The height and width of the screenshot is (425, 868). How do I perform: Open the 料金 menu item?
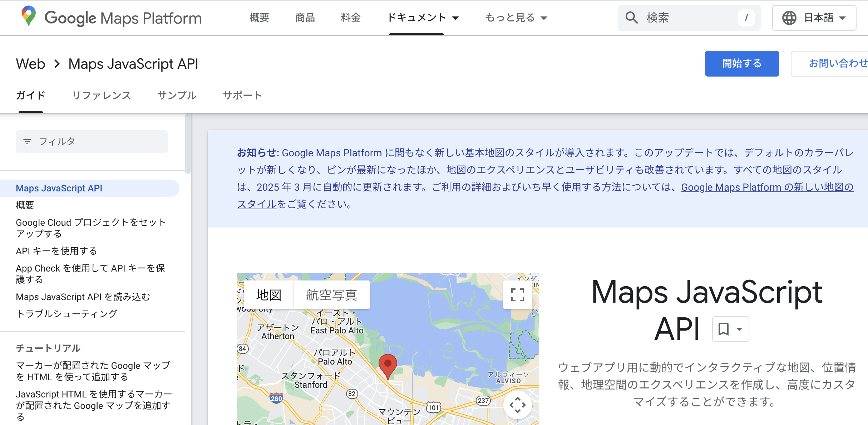[350, 18]
